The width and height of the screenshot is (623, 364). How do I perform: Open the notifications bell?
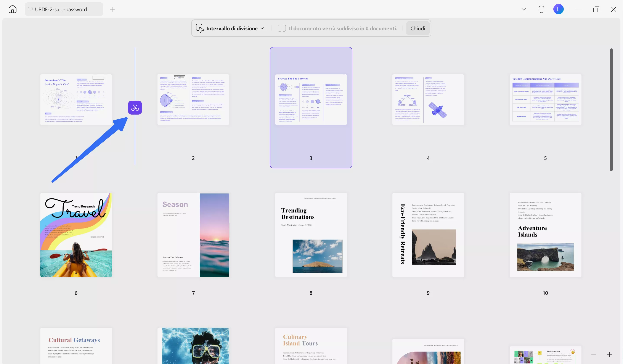pyautogui.click(x=541, y=9)
